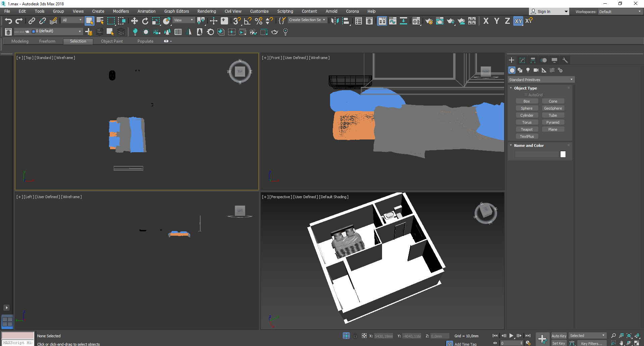Screen dimensions: 644x346
Task: Toggle the selection lock padlock
Action: tap(355, 336)
